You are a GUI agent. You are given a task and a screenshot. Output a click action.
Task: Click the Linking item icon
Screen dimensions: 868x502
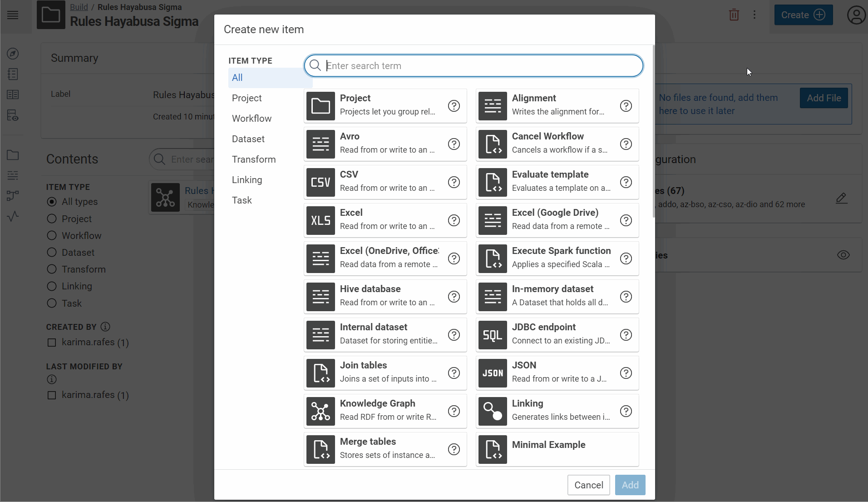493,411
